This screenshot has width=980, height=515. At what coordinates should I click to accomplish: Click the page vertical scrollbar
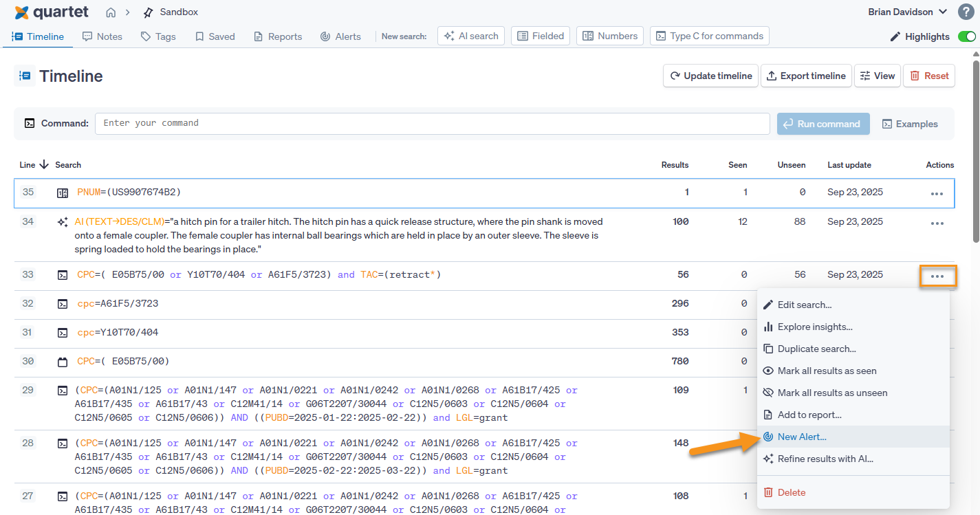(x=974, y=151)
